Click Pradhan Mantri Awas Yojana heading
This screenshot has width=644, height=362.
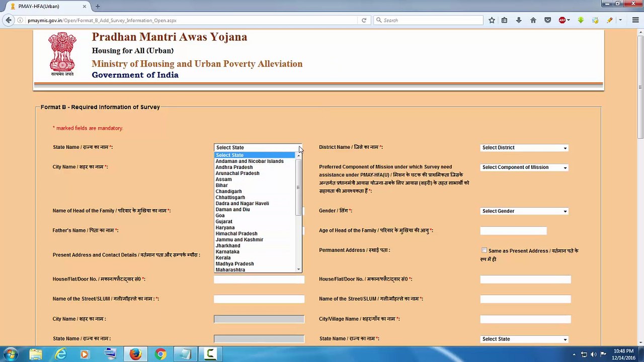169,37
